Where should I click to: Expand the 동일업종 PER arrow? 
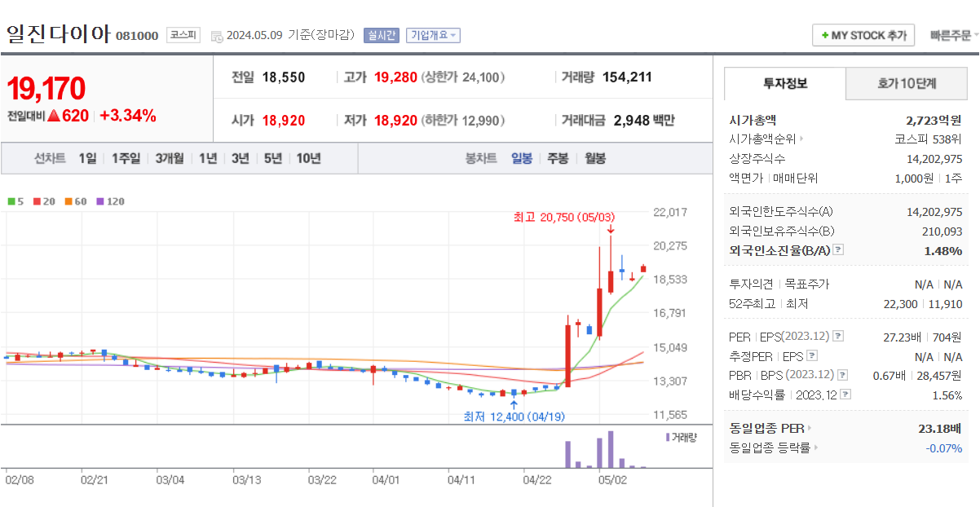pyautogui.click(x=809, y=428)
